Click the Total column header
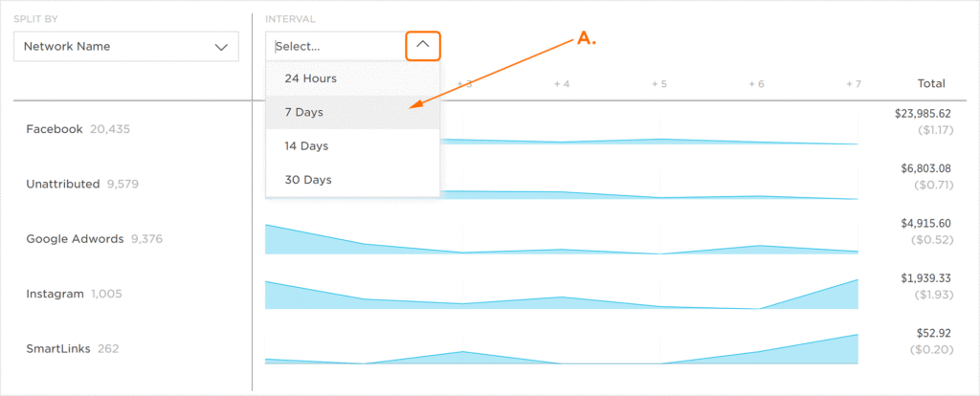980x396 pixels. (931, 83)
